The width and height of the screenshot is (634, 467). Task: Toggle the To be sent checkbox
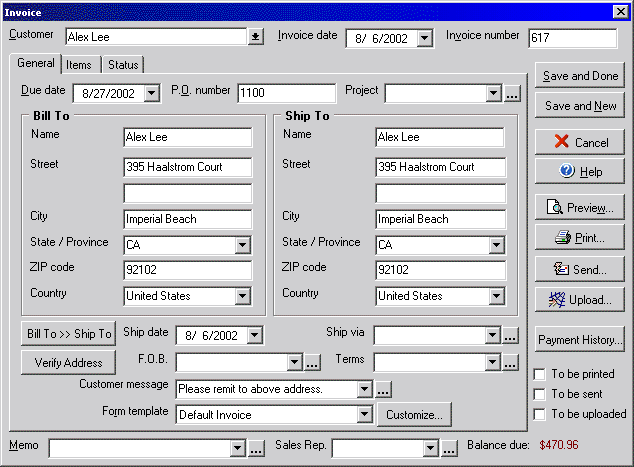click(541, 394)
